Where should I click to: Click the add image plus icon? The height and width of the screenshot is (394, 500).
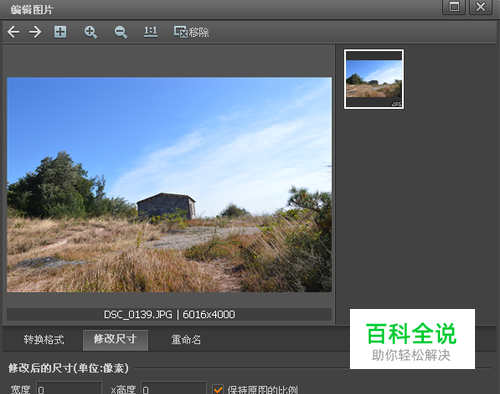click(60, 32)
